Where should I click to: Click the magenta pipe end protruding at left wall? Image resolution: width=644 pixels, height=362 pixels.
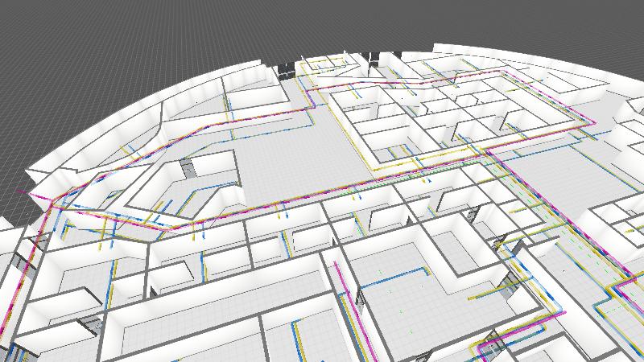pos(22,192)
